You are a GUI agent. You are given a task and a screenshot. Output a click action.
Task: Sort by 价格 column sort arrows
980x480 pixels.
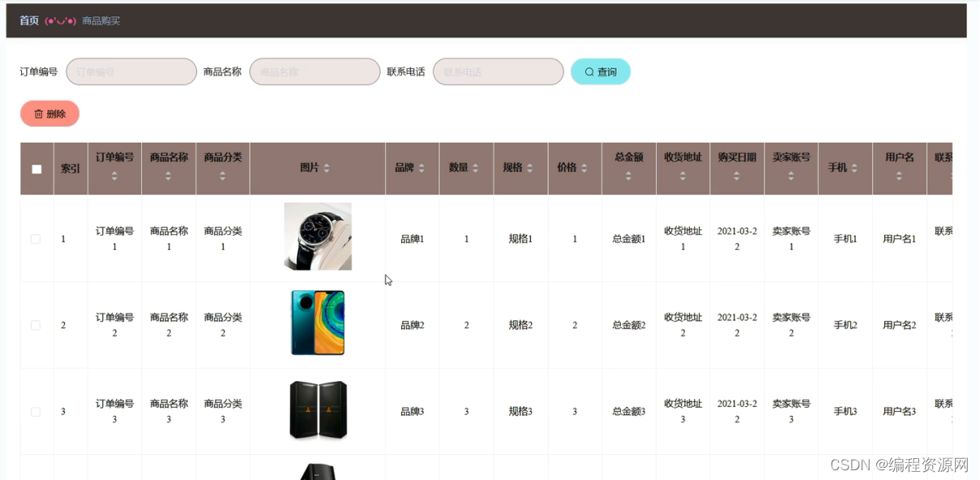click(584, 168)
